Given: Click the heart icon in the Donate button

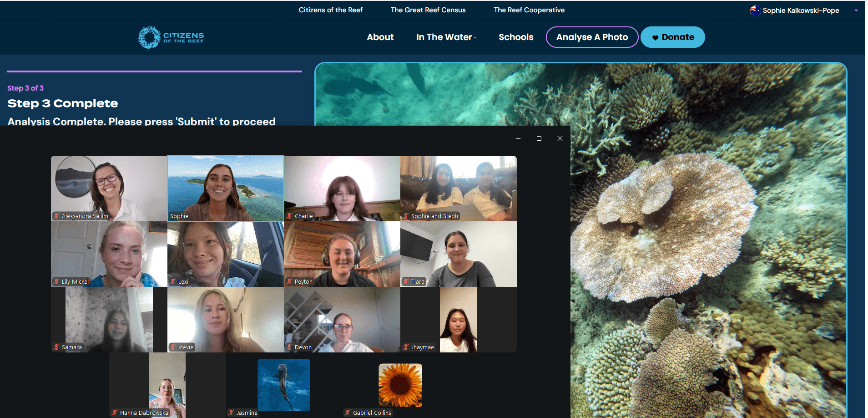Looking at the screenshot, I should [655, 38].
